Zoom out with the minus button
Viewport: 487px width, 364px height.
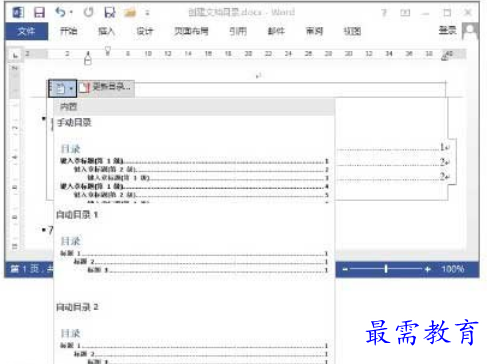click(345, 269)
